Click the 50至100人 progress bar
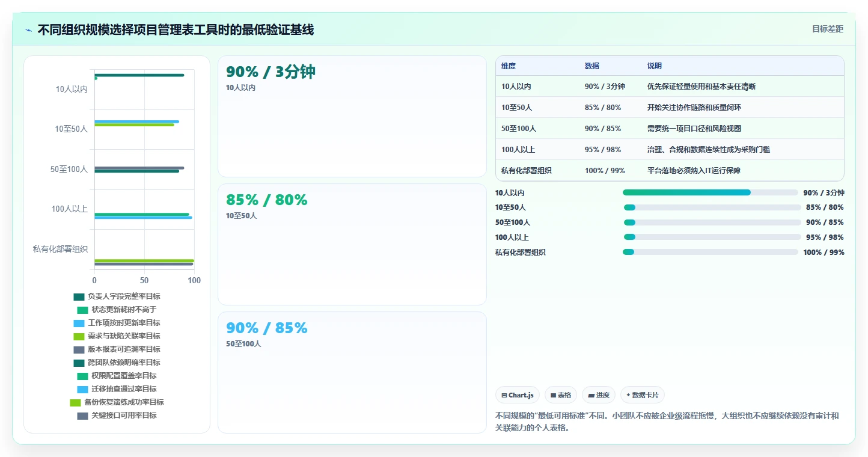 point(712,222)
